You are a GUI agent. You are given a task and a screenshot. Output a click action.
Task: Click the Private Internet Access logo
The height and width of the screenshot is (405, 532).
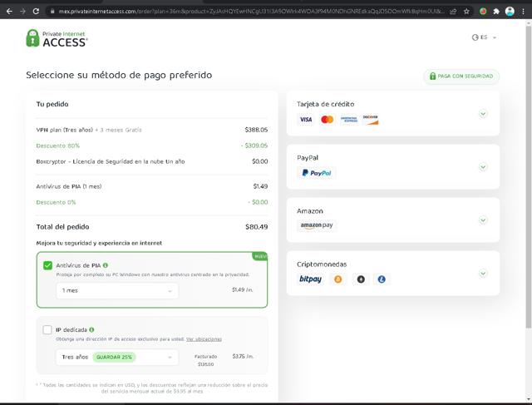point(57,38)
